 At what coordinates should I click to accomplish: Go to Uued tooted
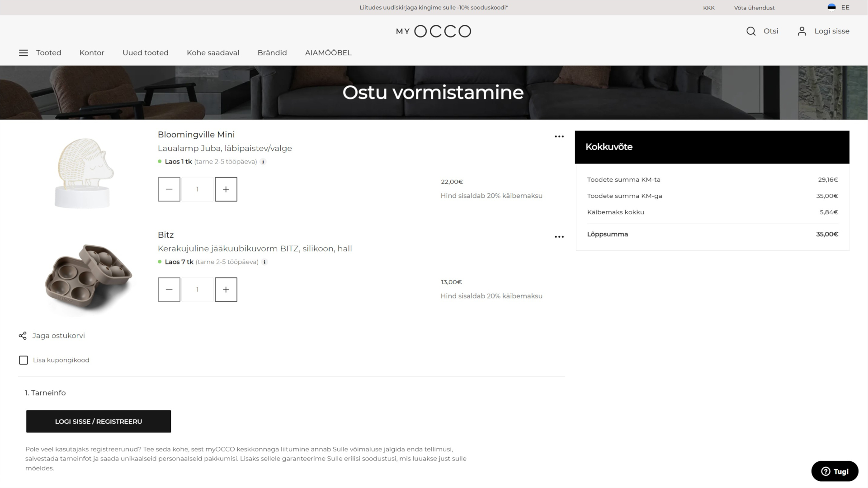(x=146, y=53)
